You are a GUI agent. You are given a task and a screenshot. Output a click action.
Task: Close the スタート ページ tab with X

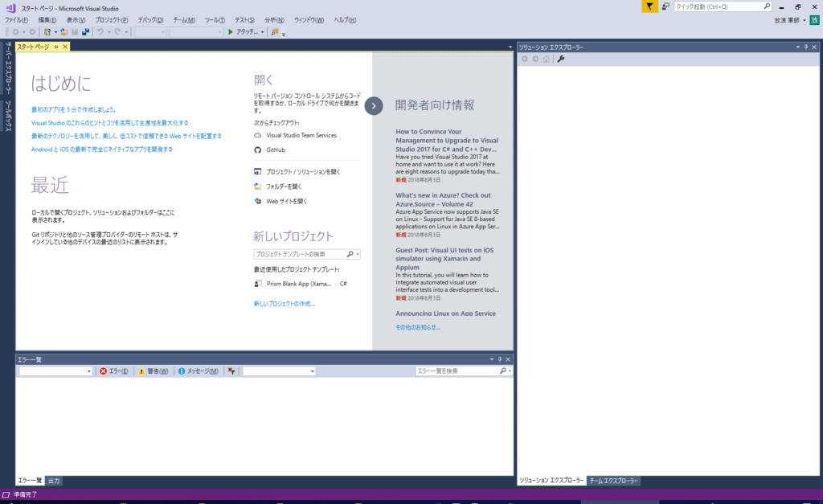(65, 47)
